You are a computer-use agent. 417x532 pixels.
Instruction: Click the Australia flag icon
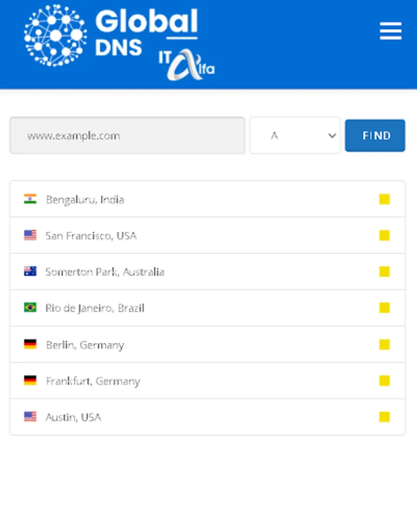(30, 271)
